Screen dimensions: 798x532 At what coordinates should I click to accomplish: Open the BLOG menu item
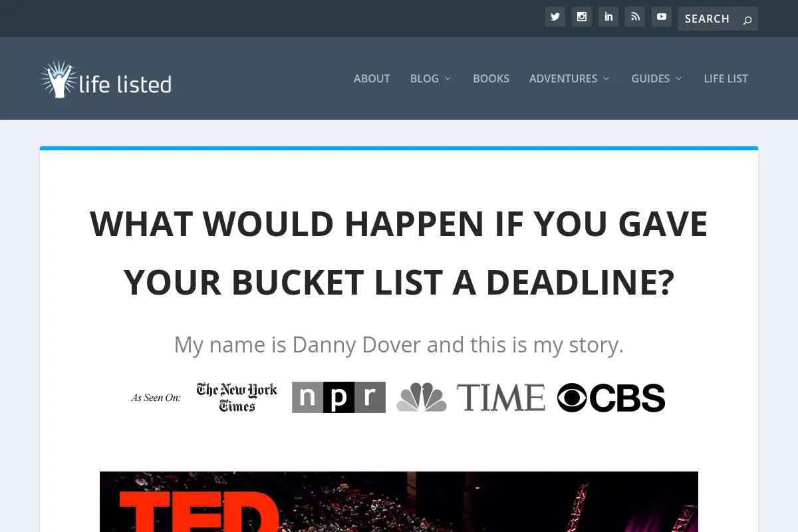coord(424,78)
